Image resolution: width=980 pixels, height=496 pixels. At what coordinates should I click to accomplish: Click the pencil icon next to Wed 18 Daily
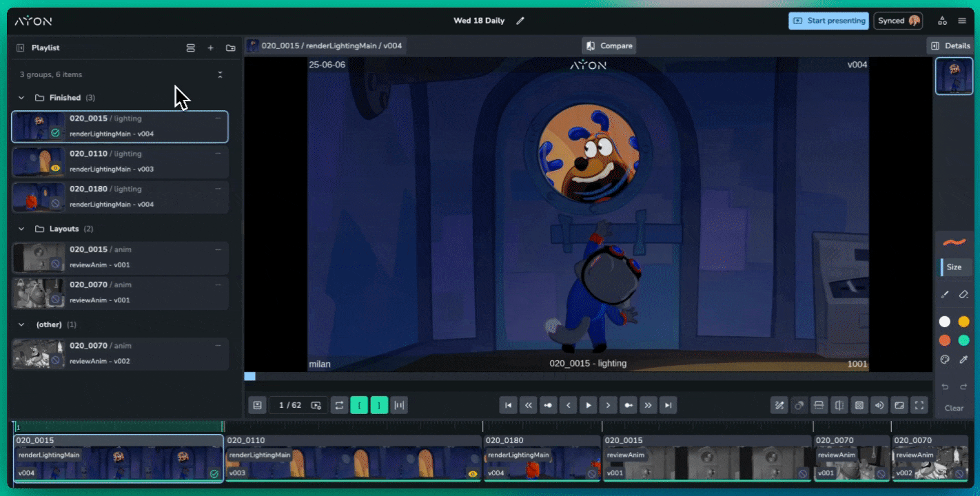pyautogui.click(x=520, y=21)
